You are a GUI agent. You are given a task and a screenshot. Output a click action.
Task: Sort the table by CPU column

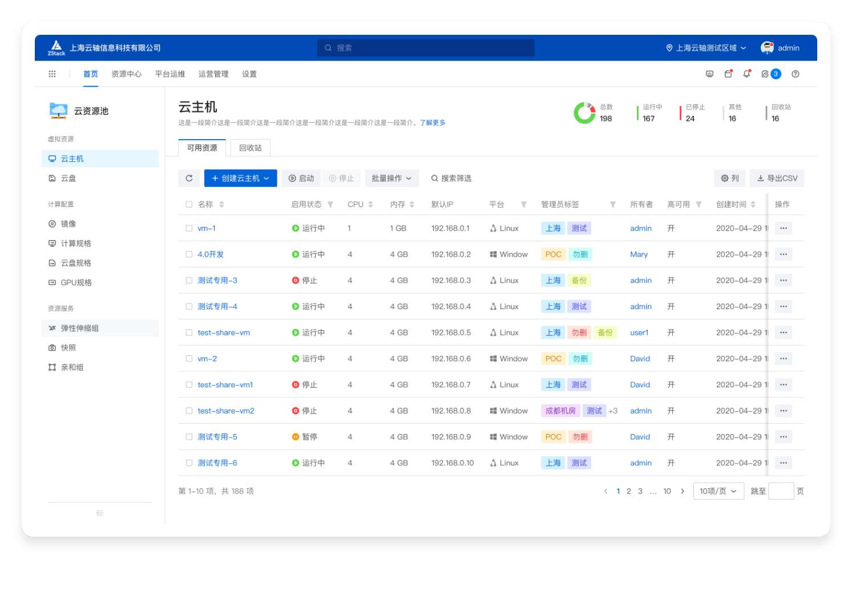pos(370,205)
